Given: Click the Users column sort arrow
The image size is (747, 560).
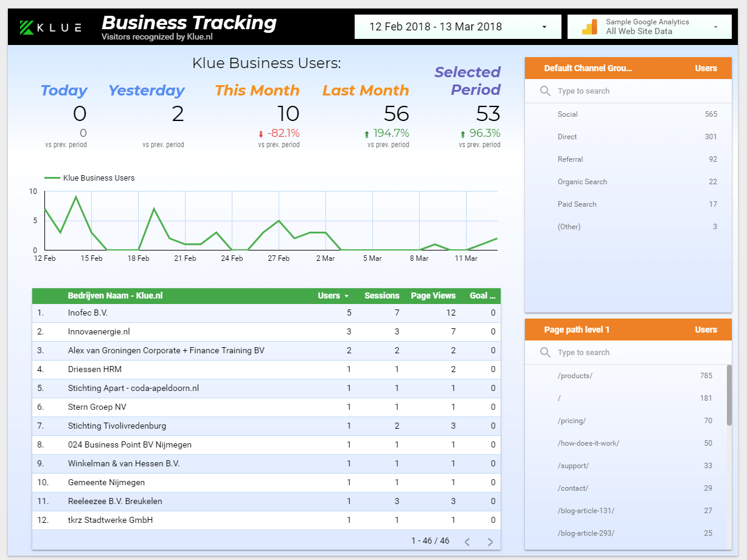Looking at the screenshot, I should click(347, 296).
